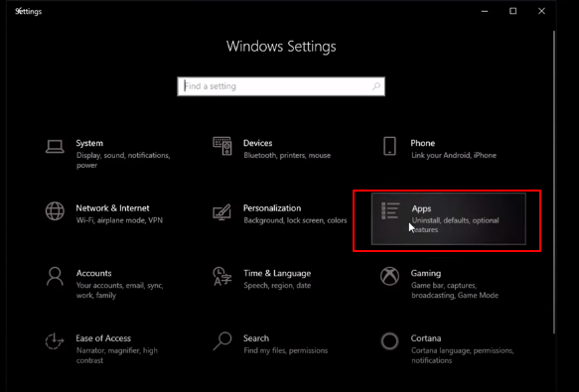Open the Phone icon
579x392 pixels.
(389, 146)
